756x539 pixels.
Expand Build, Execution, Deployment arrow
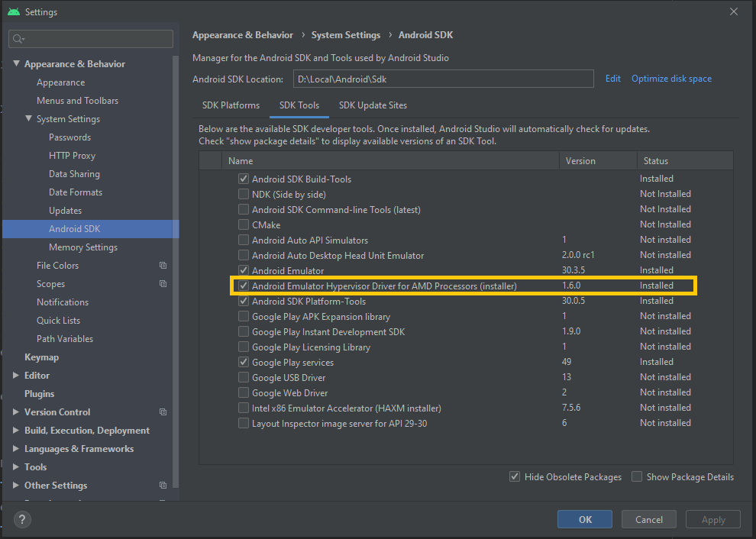[x=16, y=430]
